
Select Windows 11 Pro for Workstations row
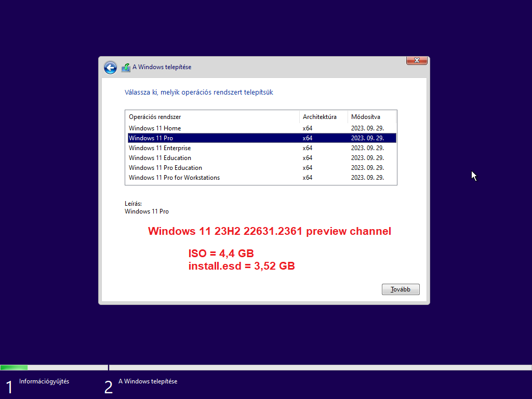pos(262,178)
